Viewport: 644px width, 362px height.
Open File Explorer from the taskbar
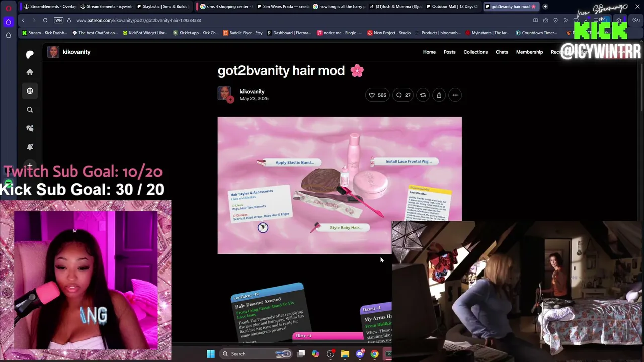coord(345,354)
